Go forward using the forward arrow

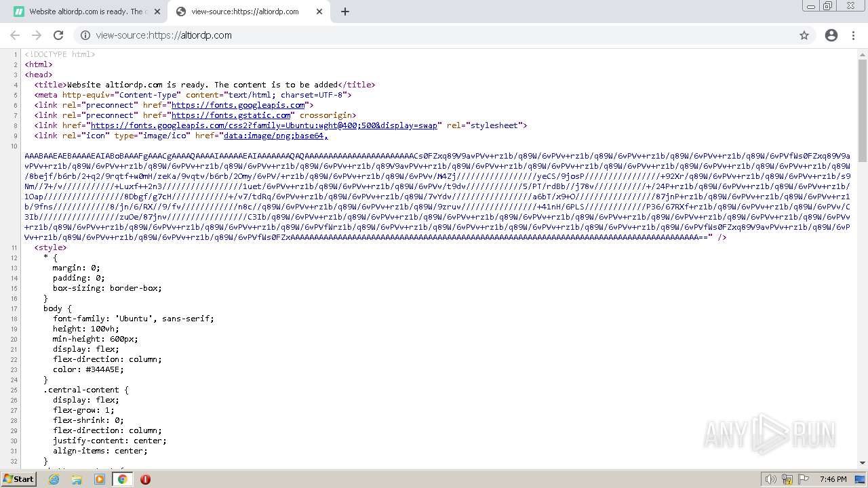(37, 35)
